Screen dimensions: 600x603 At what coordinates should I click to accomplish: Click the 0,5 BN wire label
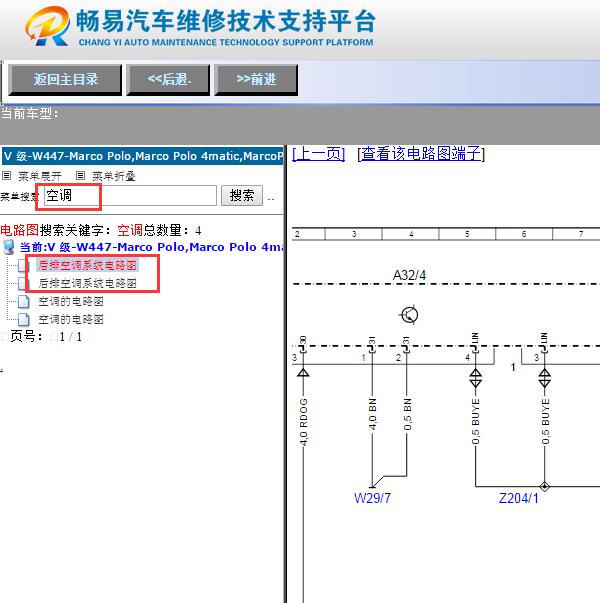[407, 414]
